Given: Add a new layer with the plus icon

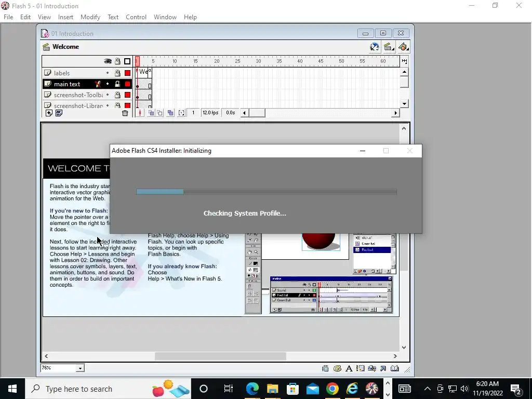Looking at the screenshot, I should (49, 113).
